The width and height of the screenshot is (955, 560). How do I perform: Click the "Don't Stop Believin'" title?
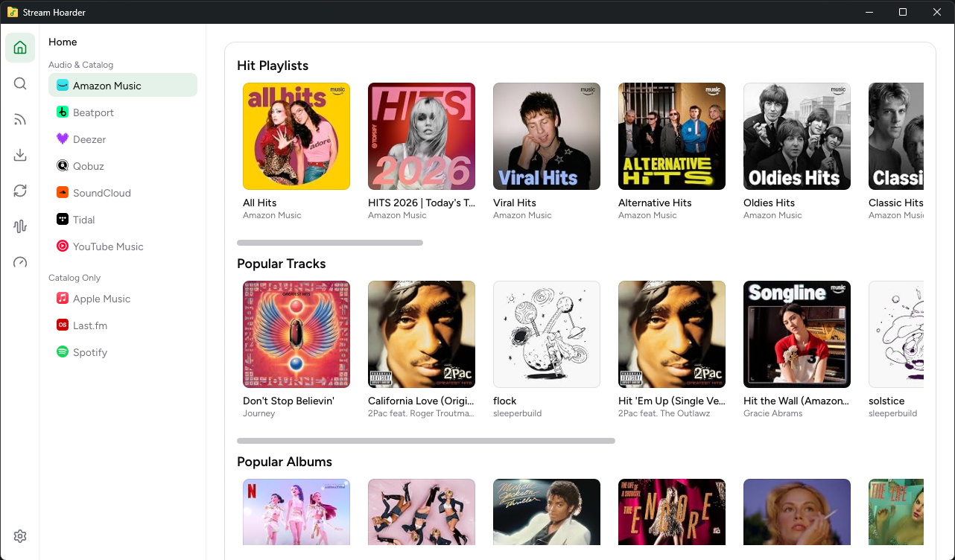289,401
